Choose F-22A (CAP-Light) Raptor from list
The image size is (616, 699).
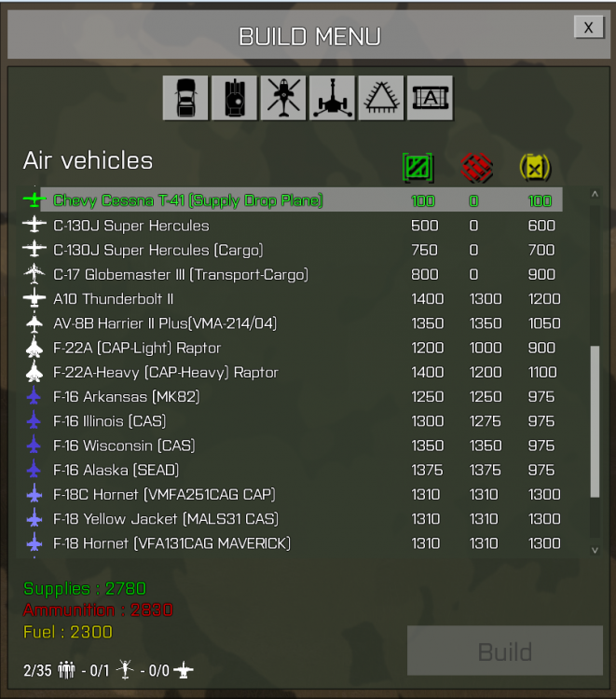click(293, 348)
